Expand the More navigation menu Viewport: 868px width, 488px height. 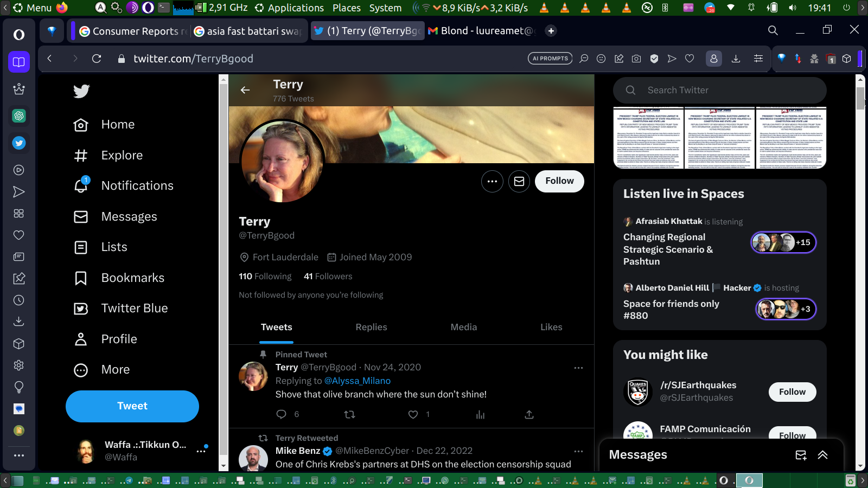coord(101,370)
